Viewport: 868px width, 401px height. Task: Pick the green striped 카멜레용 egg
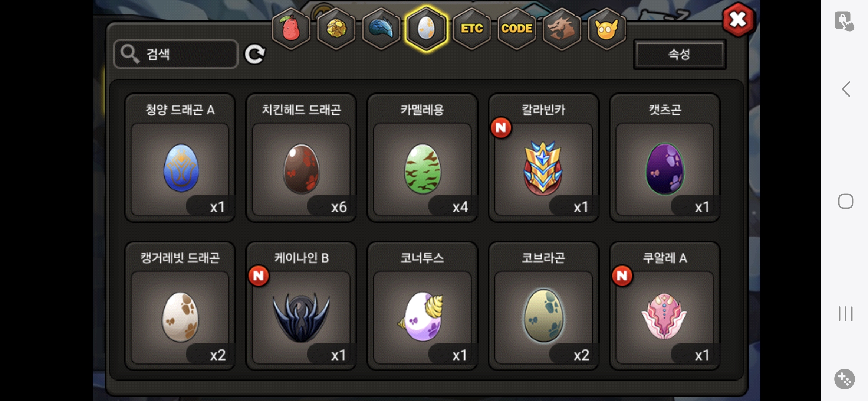pos(422,158)
